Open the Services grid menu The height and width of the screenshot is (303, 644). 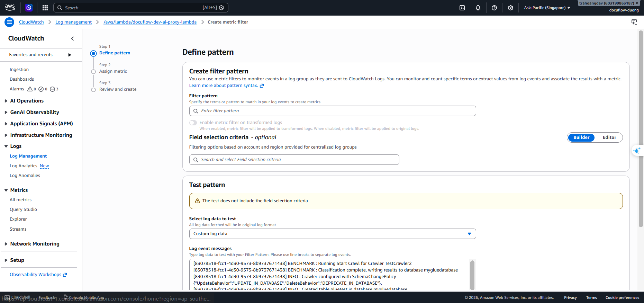click(x=45, y=8)
